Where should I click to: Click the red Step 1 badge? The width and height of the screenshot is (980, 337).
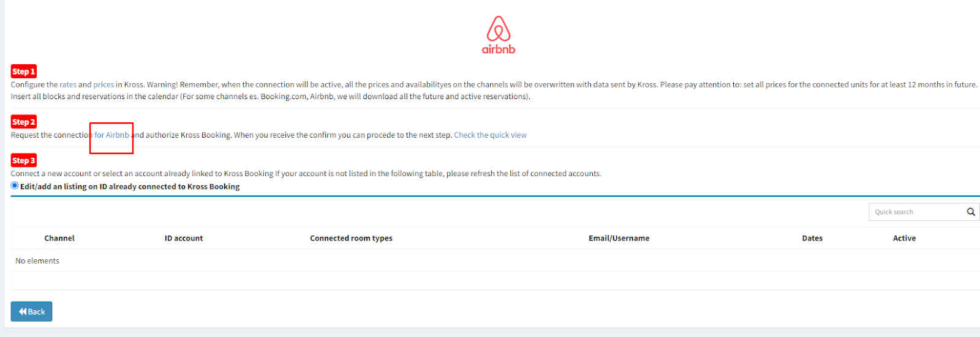(x=24, y=72)
